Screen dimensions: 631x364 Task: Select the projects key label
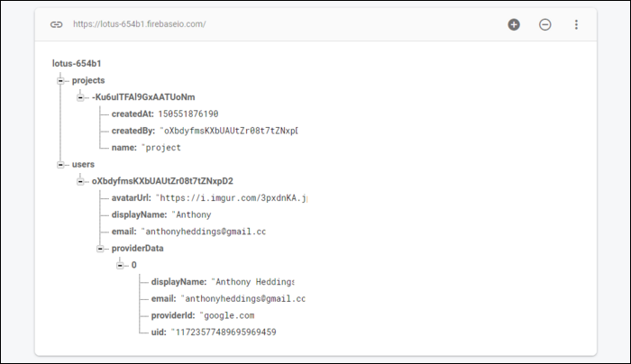click(x=88, y=80)
